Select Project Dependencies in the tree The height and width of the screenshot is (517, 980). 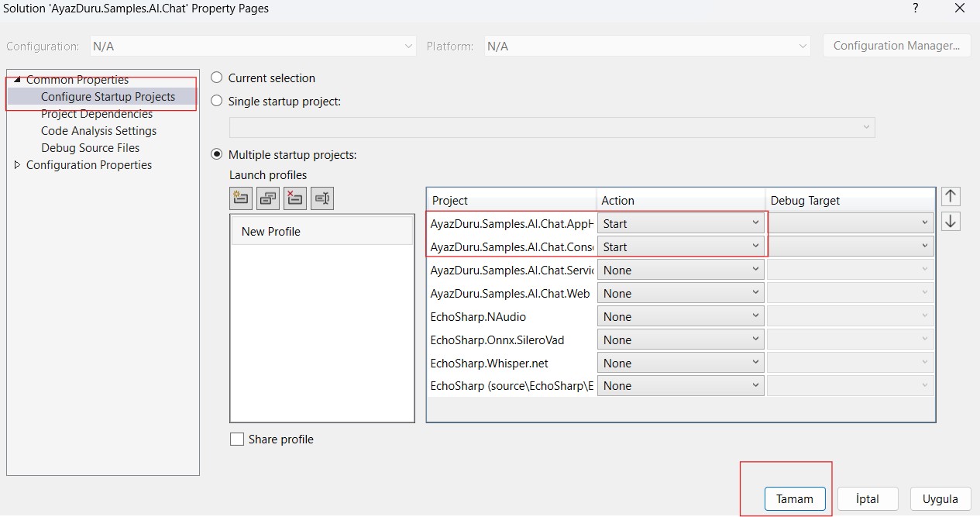97,114
